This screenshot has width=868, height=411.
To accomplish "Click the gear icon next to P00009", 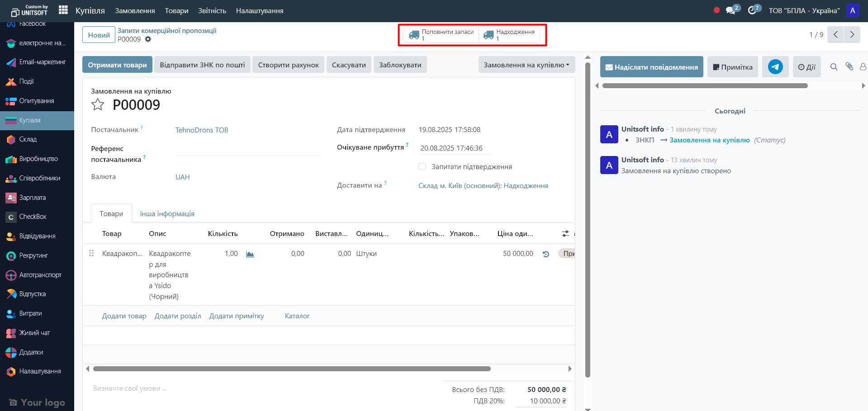I will [x=148, y=39].
